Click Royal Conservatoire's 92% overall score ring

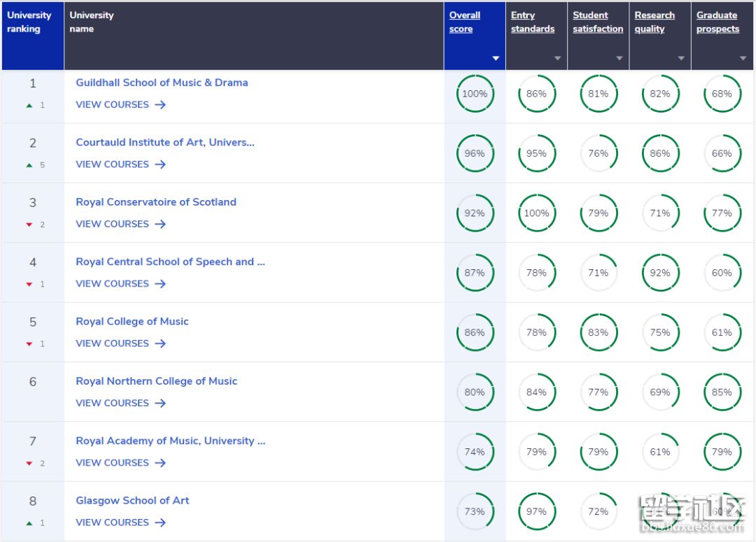coord(475,213)
